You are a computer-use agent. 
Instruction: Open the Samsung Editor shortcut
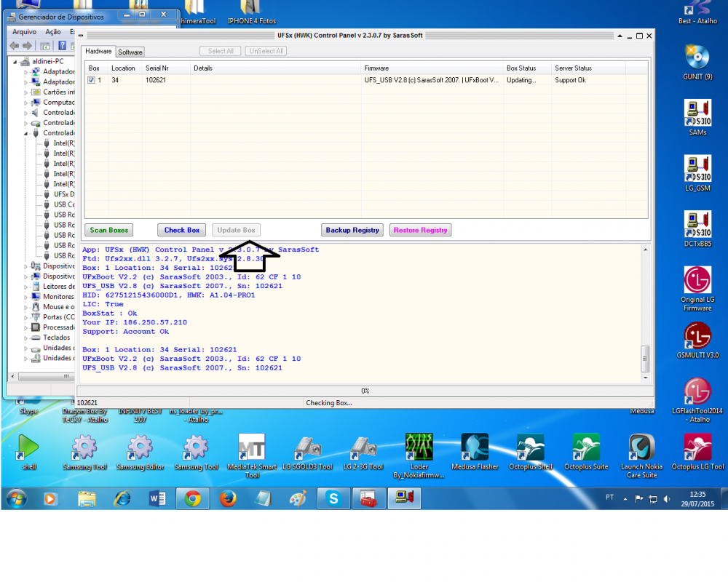coord(141,447)
